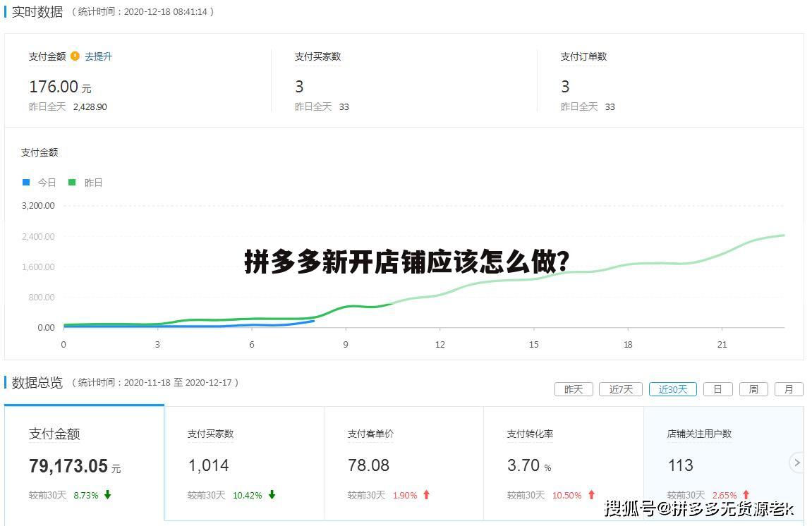Image resolution: width=812 pixels, height=526 pixels.
Task: Click yesterday's total 2,428.90 value
Action: (90, 107)
